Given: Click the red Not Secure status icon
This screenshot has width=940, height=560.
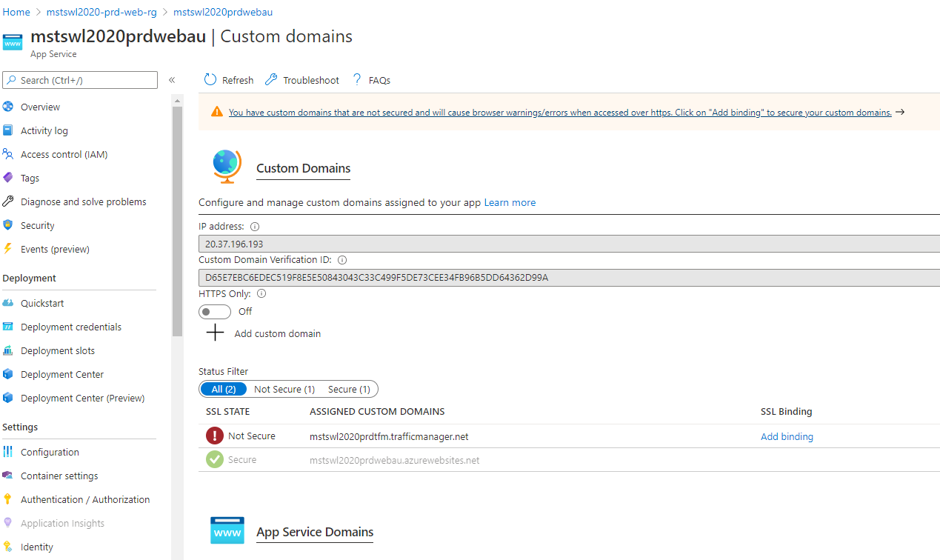Looking at the screenshot, I should (215, 436).
